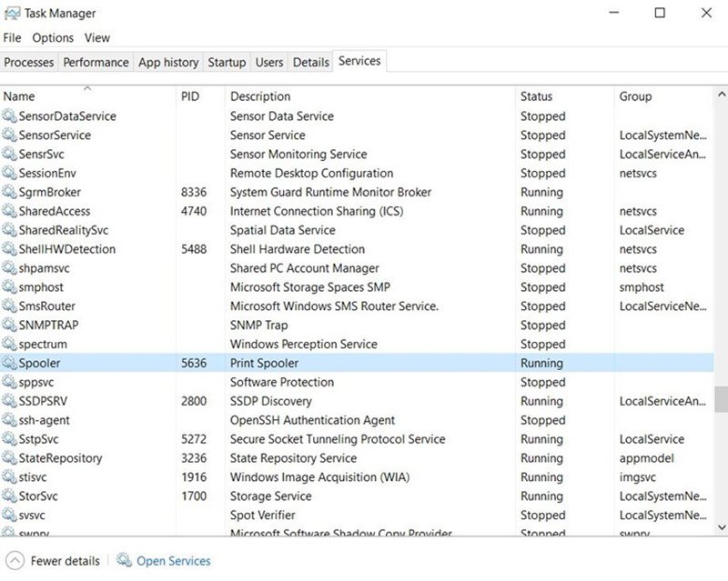Viewport: 728px width, 581px height.
Task: Open the View menu
Action: (96, 37)
